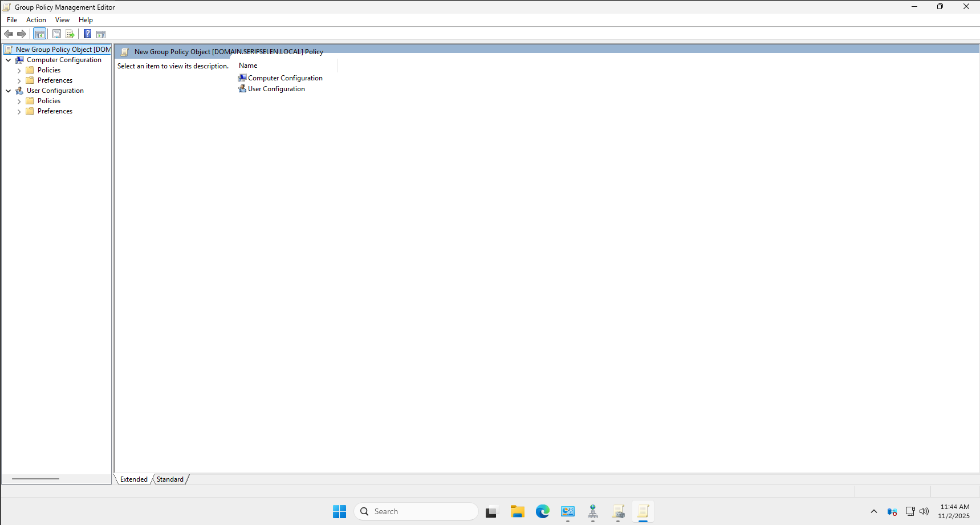Click the tree pane horizontal scrollbar

point(35,479)
